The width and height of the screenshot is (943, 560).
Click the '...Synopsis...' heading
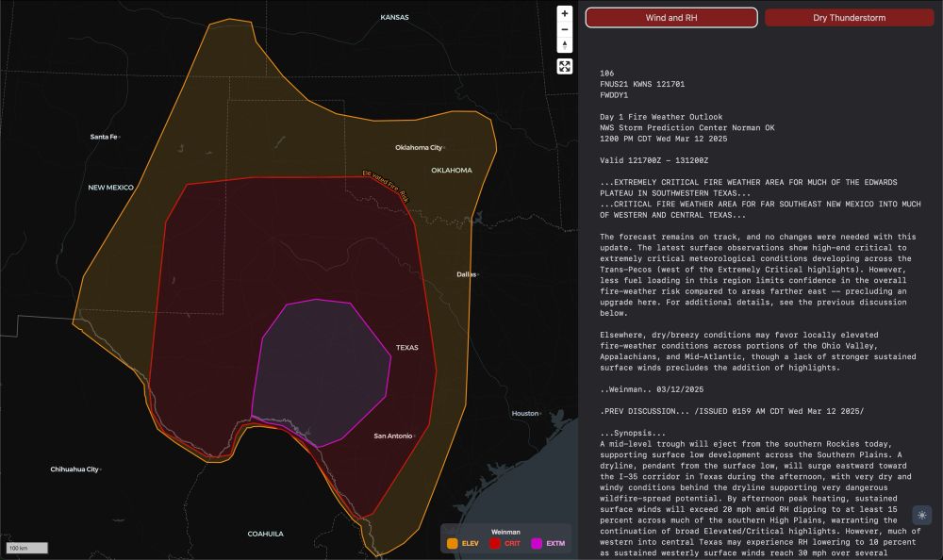click(633, 433)
